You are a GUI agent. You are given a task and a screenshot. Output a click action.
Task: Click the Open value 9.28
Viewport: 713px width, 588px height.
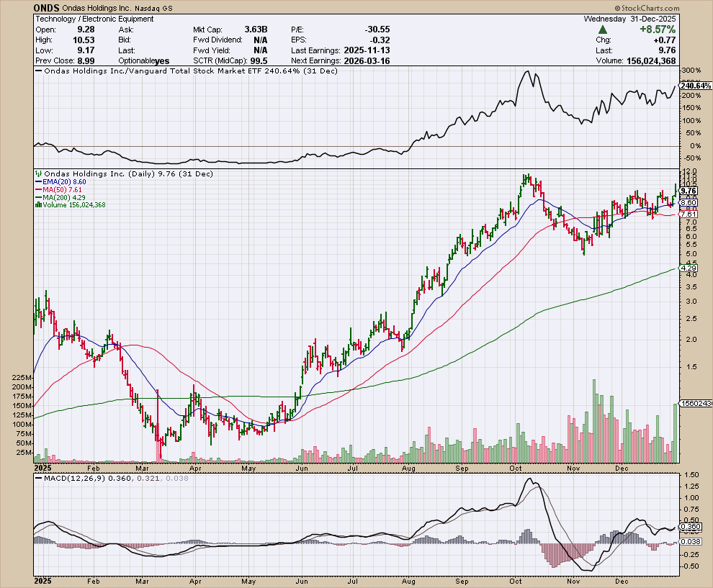click(86, 30)
